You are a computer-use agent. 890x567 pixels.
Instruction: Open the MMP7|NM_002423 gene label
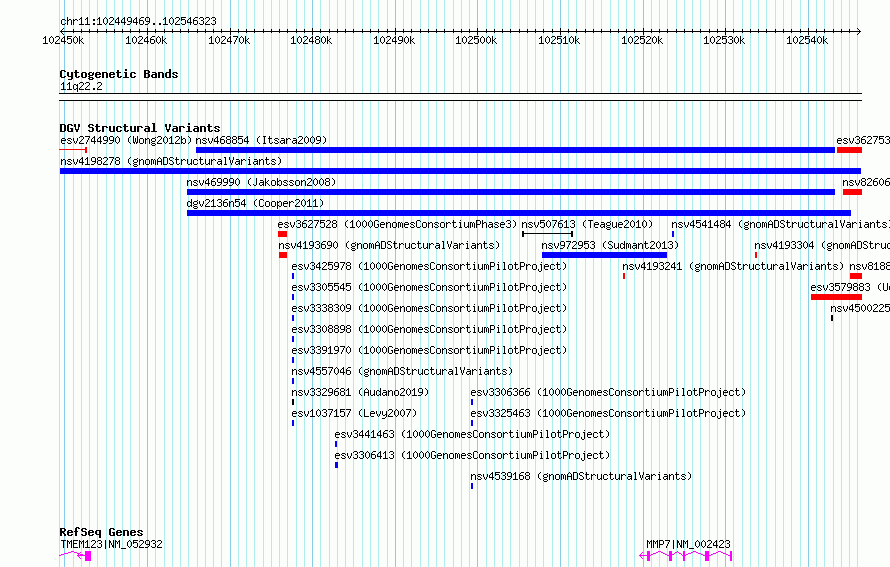coord(688,544)
